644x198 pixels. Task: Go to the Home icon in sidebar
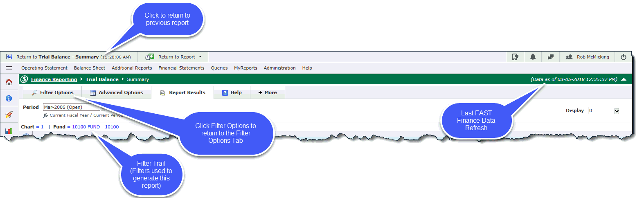coord(9,82)
